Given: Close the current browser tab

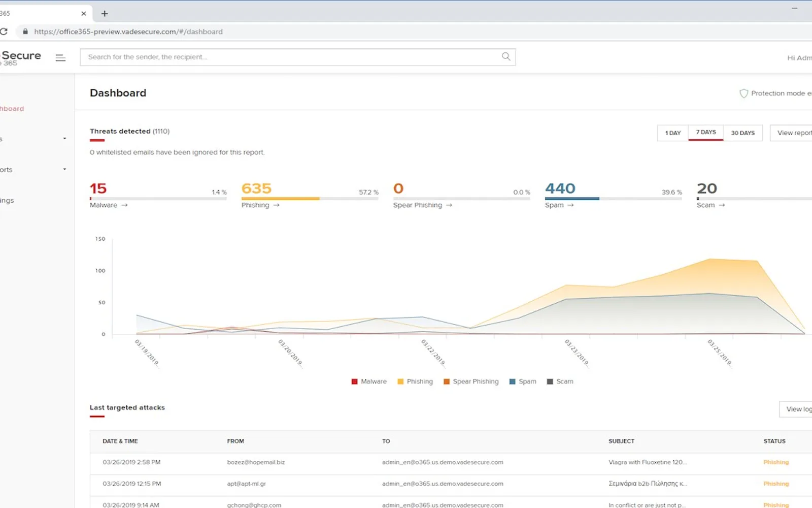Looking at the screenshot, I should click(84, 14).
